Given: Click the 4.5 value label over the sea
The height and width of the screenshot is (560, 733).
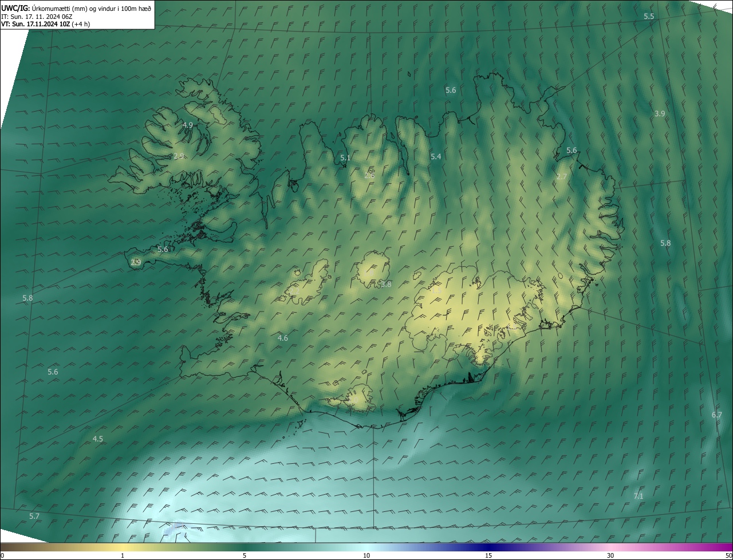Looking at the screenshot, I should click(x=98, y=439).
